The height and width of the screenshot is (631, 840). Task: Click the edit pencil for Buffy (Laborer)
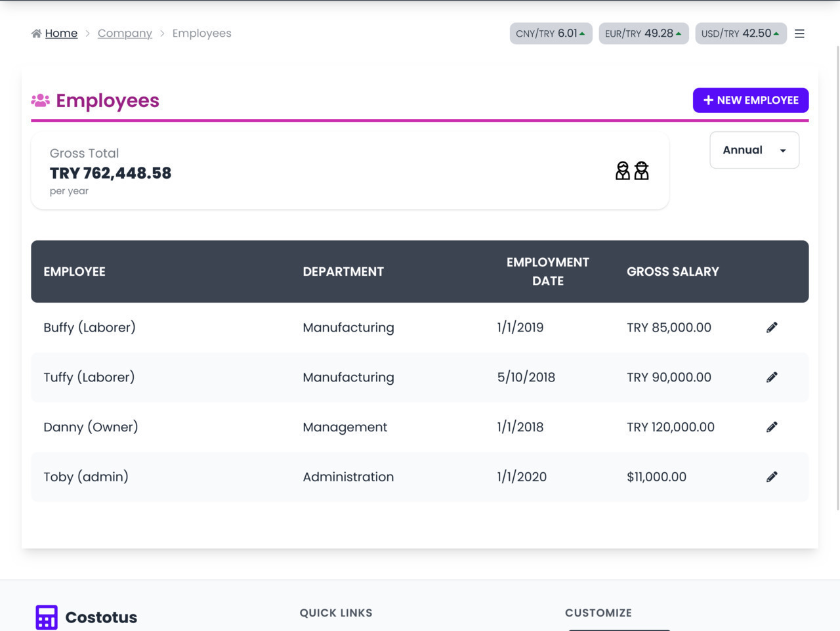click(772, 328)
